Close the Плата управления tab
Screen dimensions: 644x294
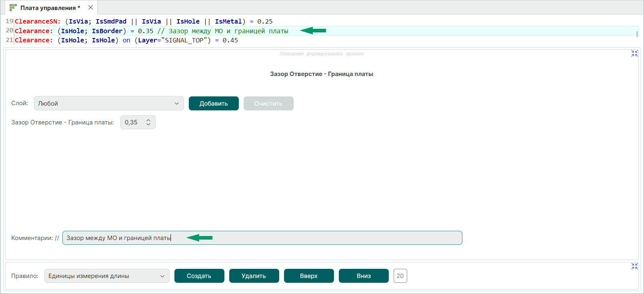pyautogui.click(x=91, y=8)
